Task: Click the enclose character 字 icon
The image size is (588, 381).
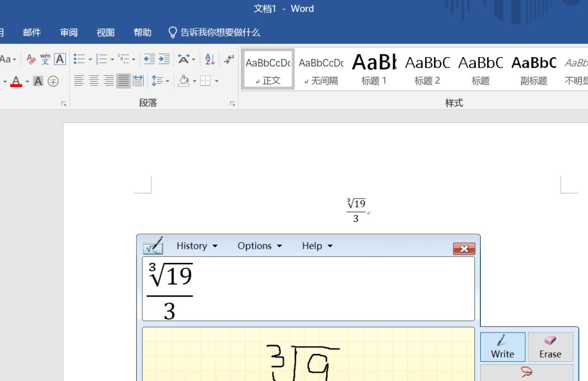Action: [x=53, y=81]
